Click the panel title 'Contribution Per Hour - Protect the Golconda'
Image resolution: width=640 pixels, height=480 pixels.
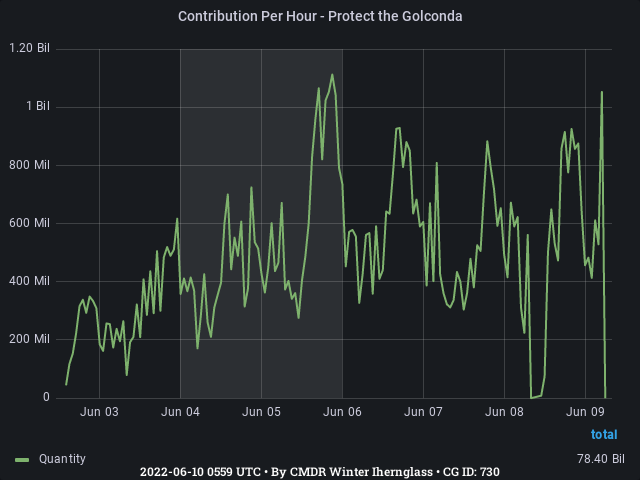point(320,16)
